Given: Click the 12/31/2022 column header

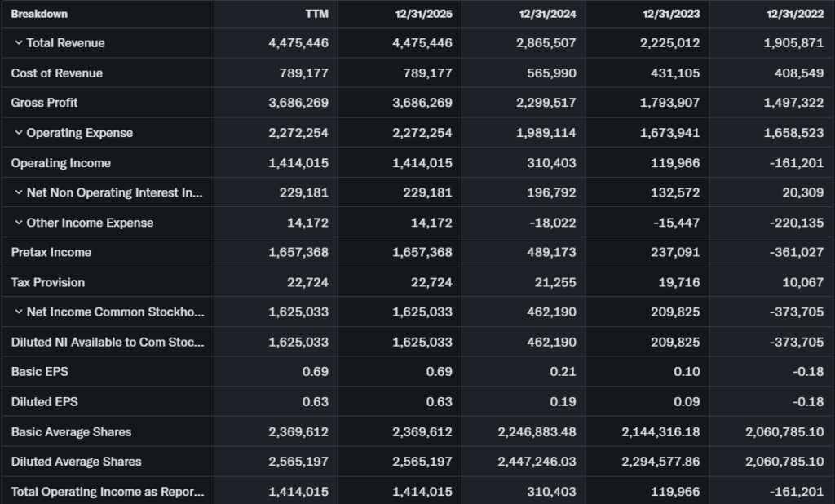Looking at the screenshot, I should (x=796, y=14).
